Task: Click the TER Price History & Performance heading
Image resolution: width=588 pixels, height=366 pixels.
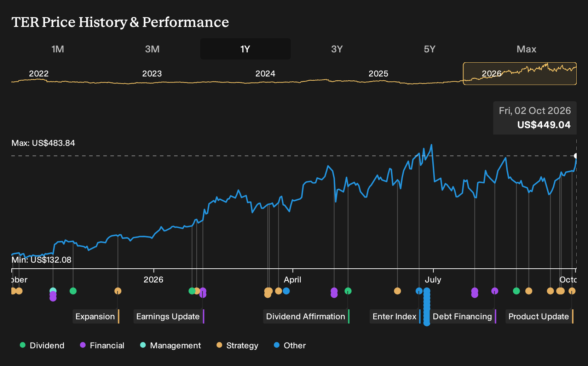Action: [120, 22]
